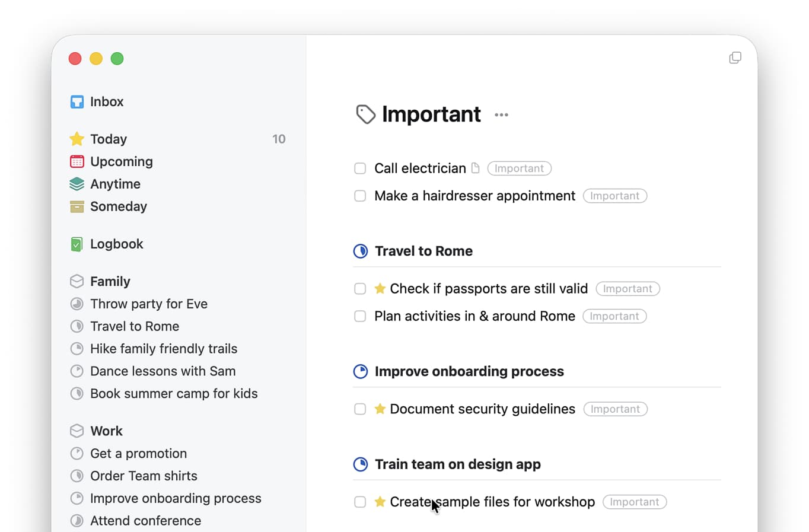The height and width of the screenshot is (532, 809).
Task: Open the options menu next to Important
Action: (501, 115)
